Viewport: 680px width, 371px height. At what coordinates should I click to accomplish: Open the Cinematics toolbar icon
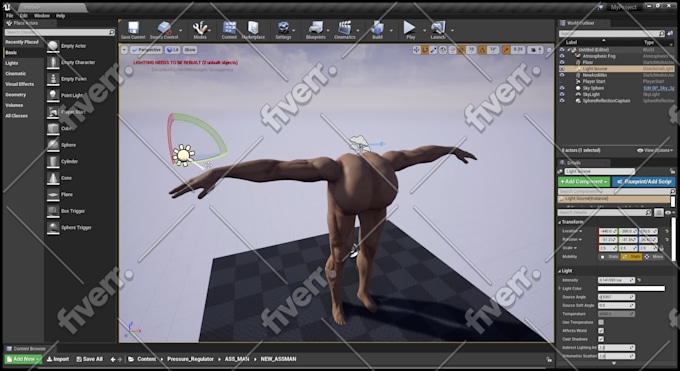pyautogui.click(x=345, y=28)
